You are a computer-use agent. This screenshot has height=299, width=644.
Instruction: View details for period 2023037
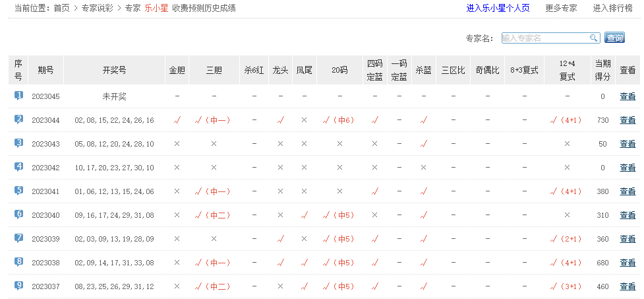(628, 286)
